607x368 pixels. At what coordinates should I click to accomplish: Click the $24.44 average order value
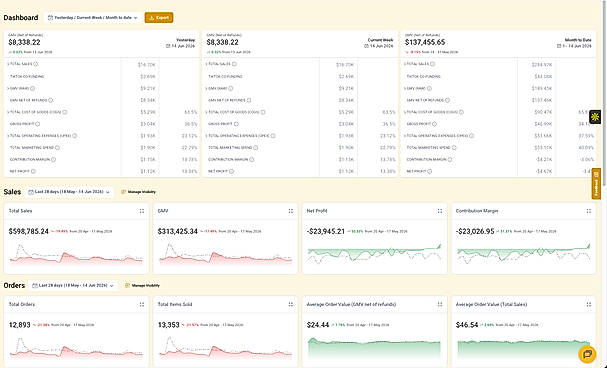[x=318, y=325]
